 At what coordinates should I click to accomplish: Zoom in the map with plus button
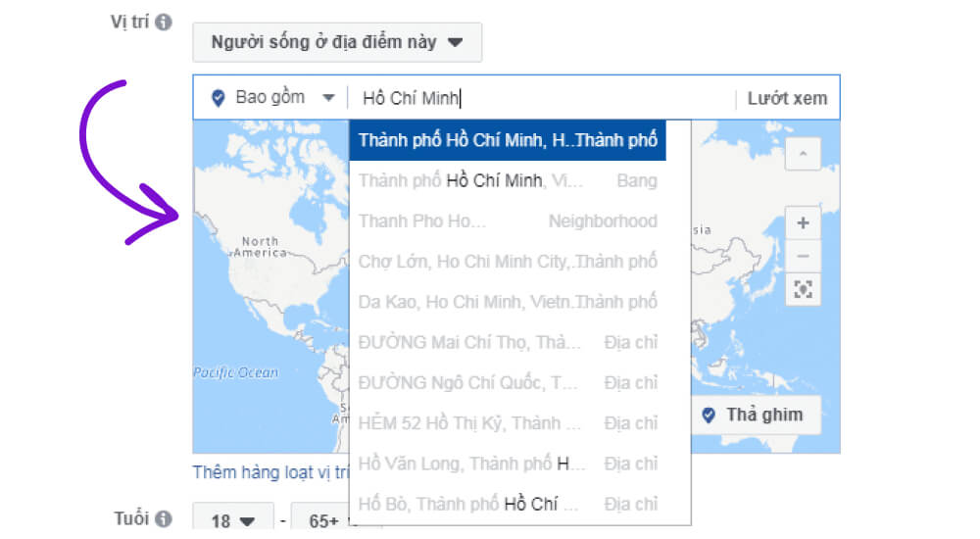click(804, 223)
